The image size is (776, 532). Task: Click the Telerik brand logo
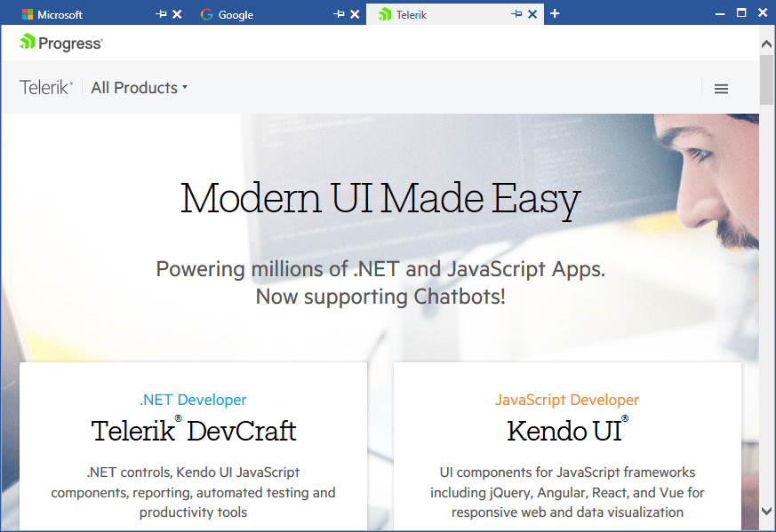click(x=46, y=88)
